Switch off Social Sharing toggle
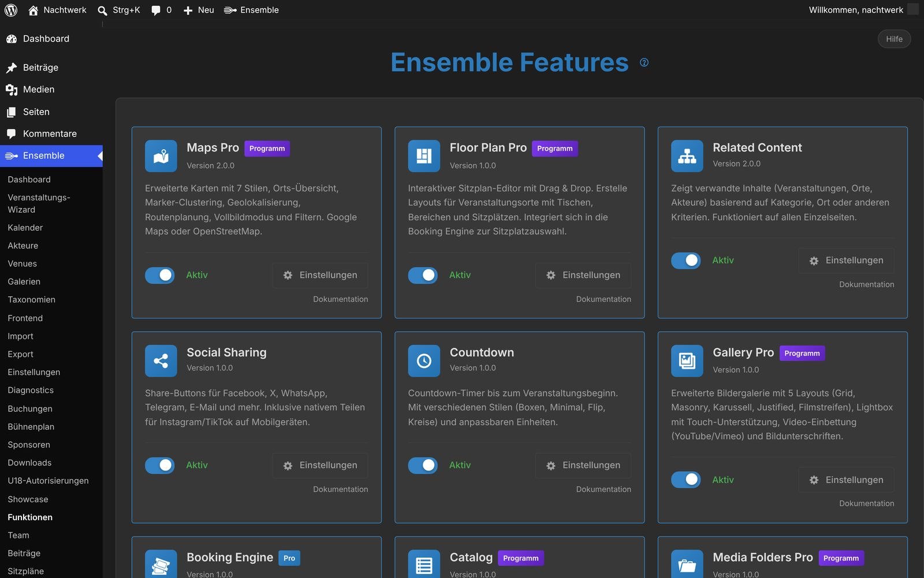Screen dimensions: 924x578 (x=160, y=465)
